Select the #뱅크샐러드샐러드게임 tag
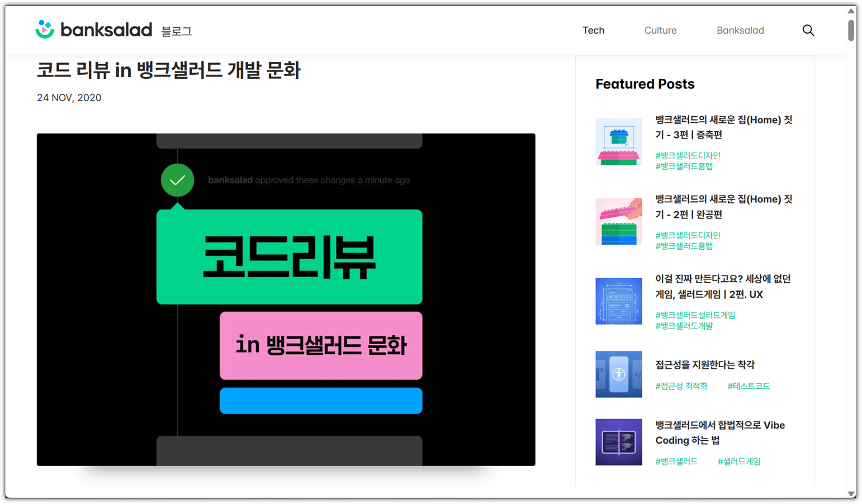This screenshot has width=862, height=504. [695, 315]
